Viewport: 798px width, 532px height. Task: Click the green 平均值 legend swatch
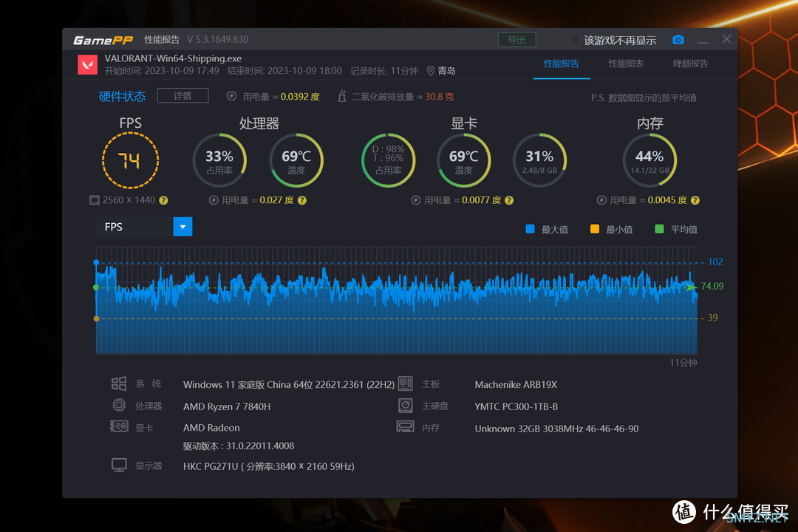(x=659, y=229)
